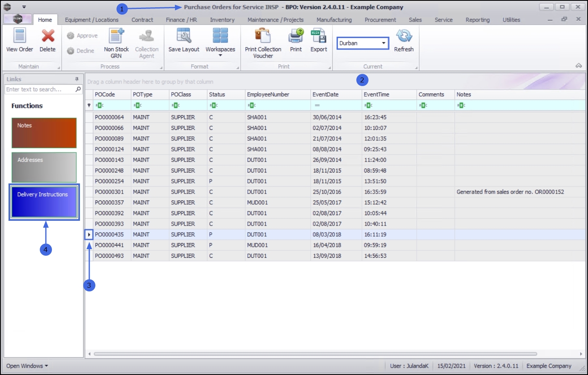The height and width of the screenshot is (375, 588).
Task: Click the Links search text field
Action: coord(40,89)
